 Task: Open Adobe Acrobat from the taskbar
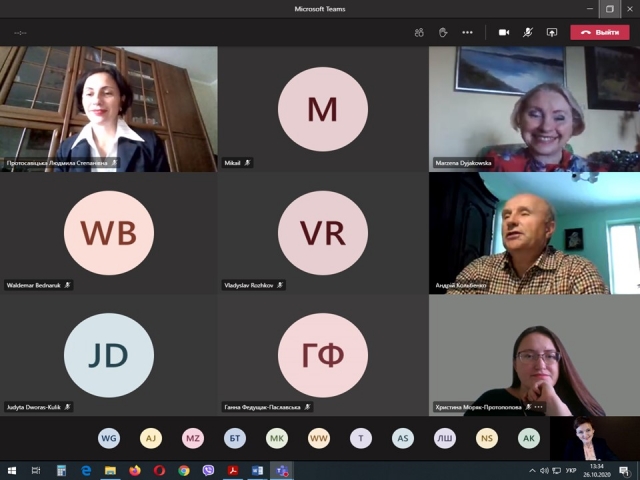click(232, 470)
